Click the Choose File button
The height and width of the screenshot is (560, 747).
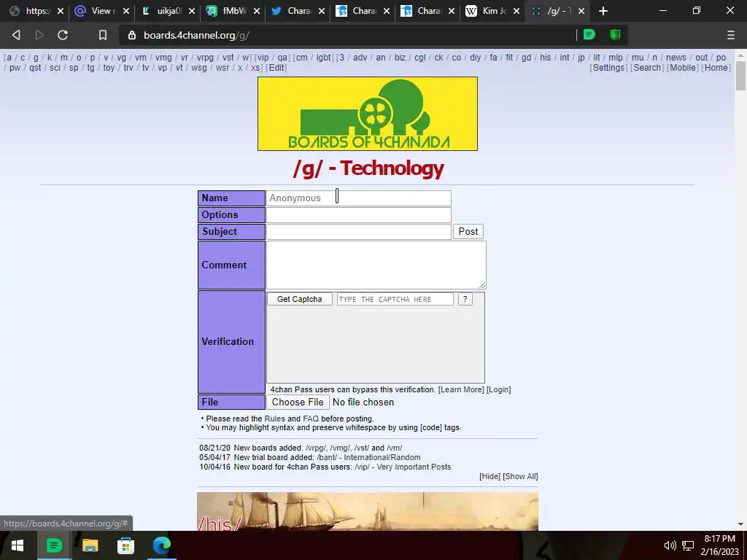[x=298, y=402]
